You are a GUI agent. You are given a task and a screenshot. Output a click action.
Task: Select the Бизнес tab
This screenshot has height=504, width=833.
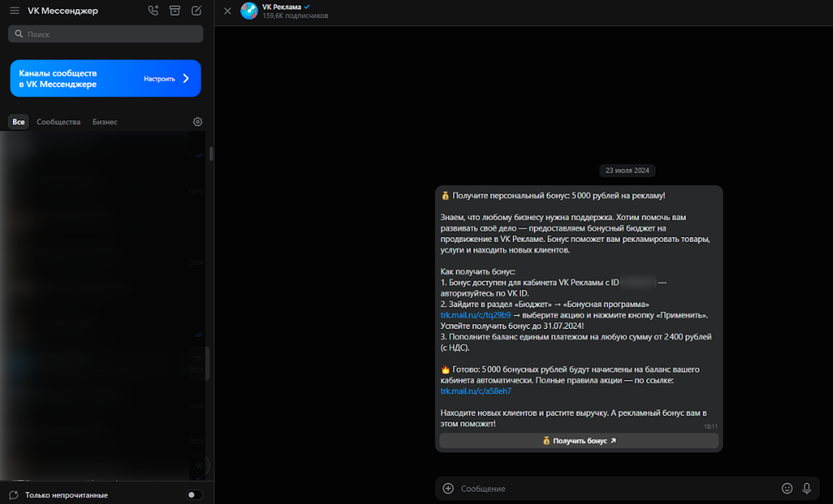(105, 122)
